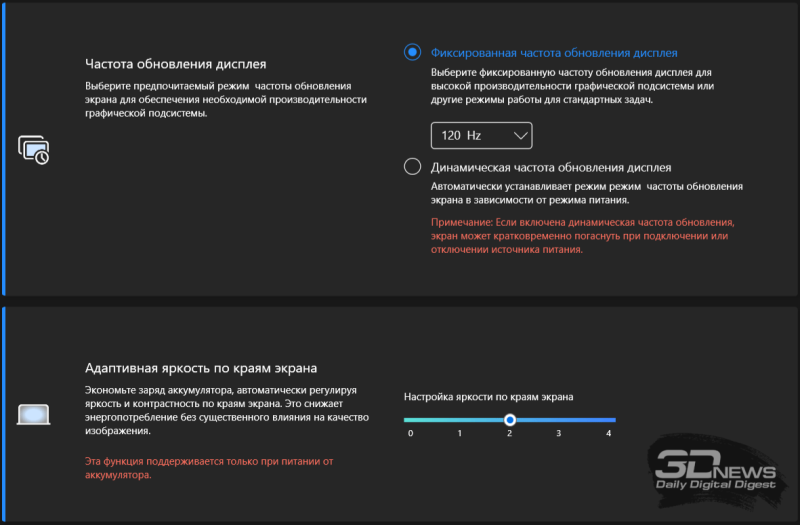Click the Daily Digital Digest tagline

(x=715, y=485)
